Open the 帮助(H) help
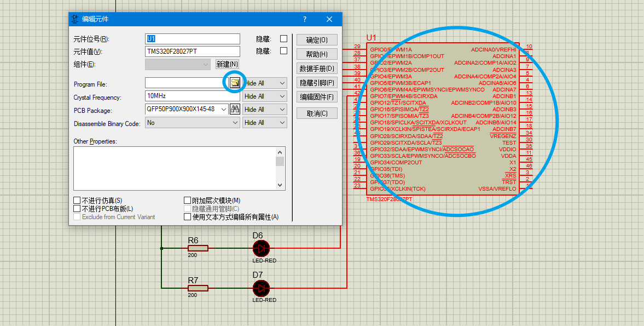The height and width of the screenshot is (326, 644). [316, 54]
